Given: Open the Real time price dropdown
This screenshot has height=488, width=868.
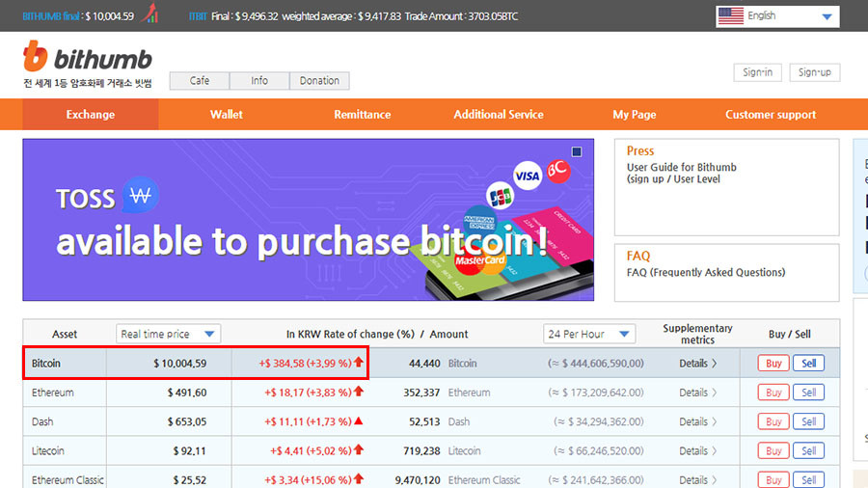Looking at the screenshot, I should (168, 334).
